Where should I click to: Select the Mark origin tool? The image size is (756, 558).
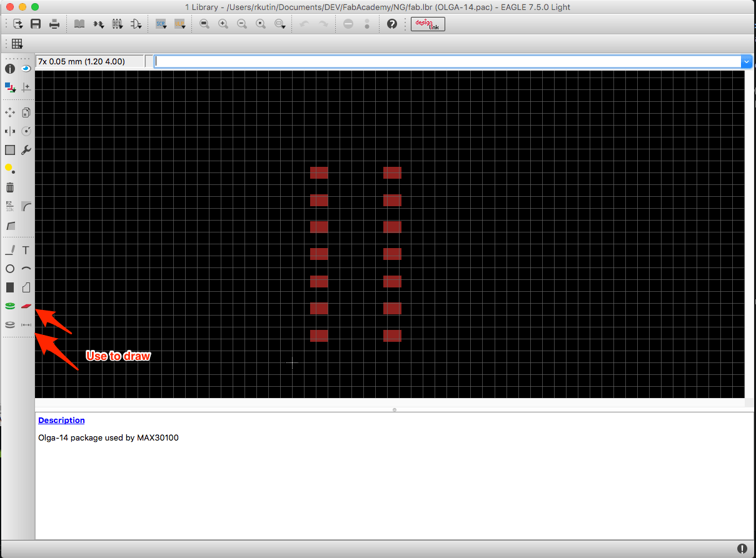[x=26, y=87]
